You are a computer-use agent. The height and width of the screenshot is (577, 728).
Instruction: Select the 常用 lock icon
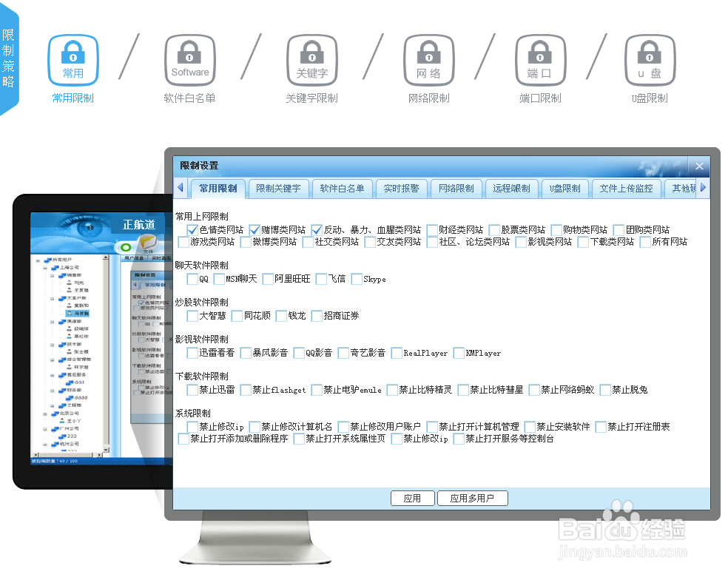73,60
